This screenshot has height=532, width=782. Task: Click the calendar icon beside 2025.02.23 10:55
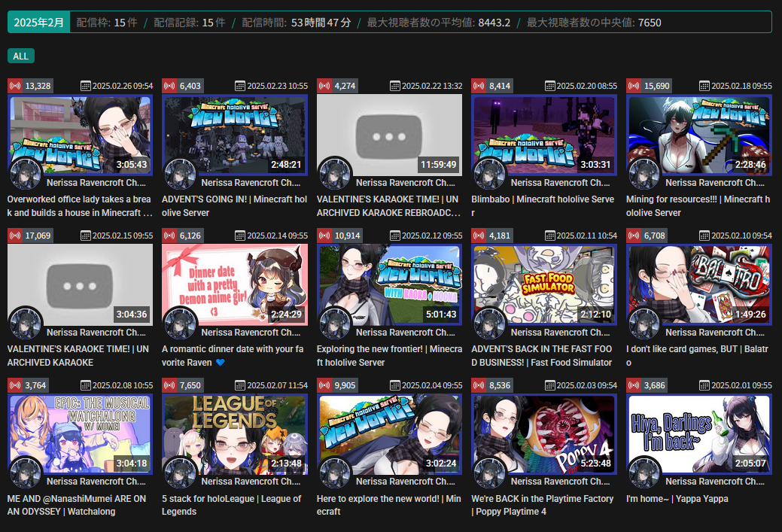240,86
